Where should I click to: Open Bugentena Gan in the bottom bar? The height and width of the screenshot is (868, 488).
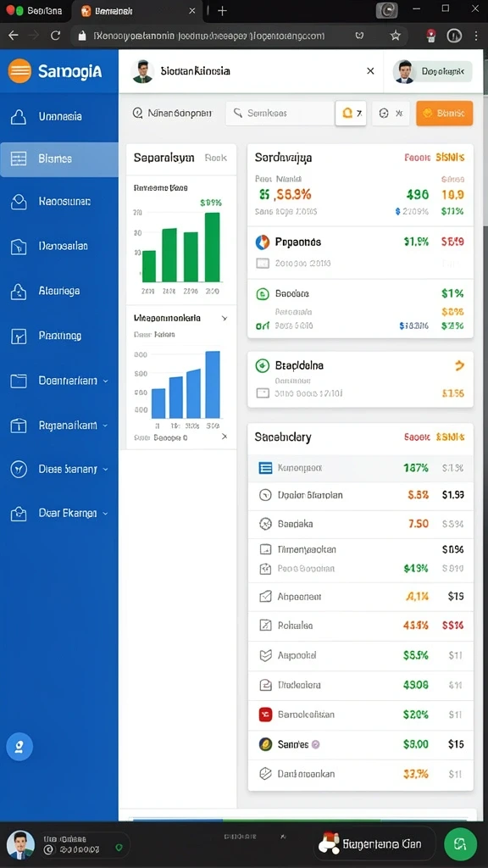point(375,844)
